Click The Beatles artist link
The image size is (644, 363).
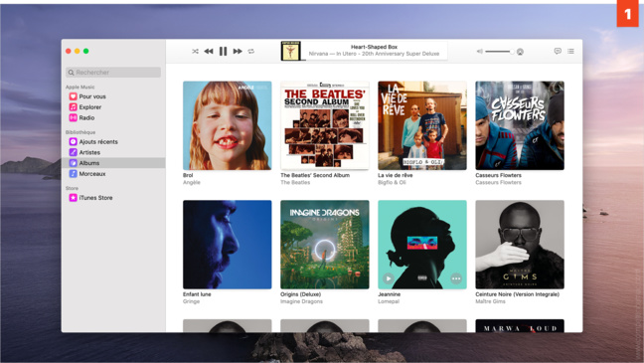295,183
